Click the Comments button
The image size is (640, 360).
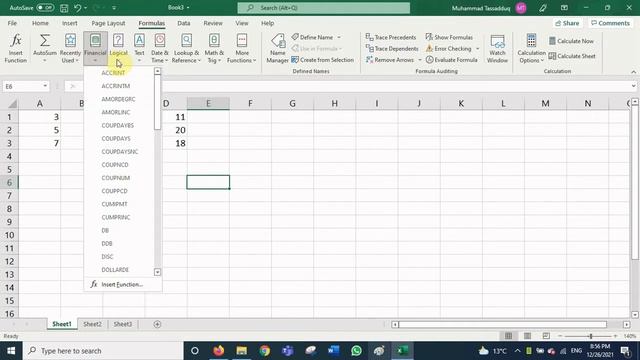point(611,23)
